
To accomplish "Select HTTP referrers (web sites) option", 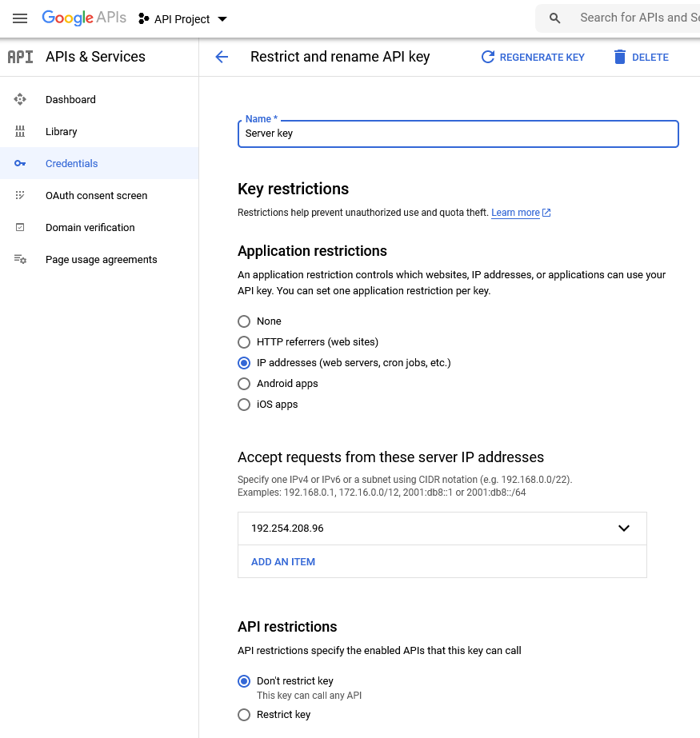I will coord(244,342).
